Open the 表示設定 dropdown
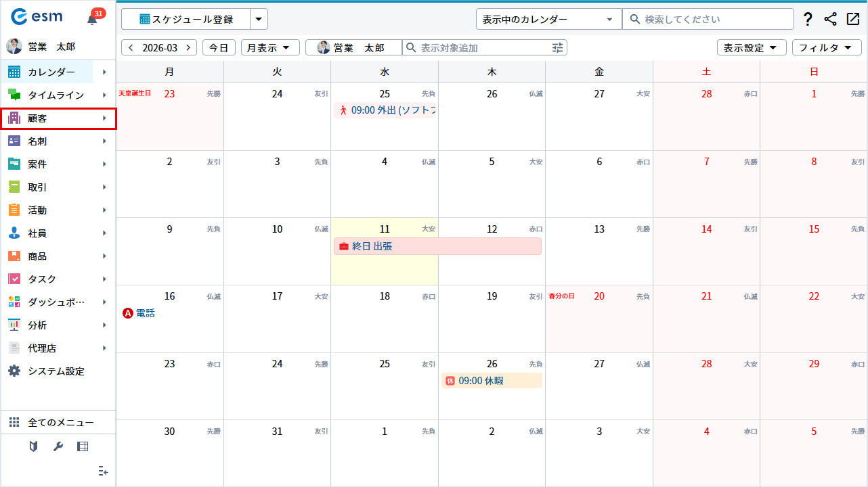Screen dimensions: 868x487 [x=751, y=47]
